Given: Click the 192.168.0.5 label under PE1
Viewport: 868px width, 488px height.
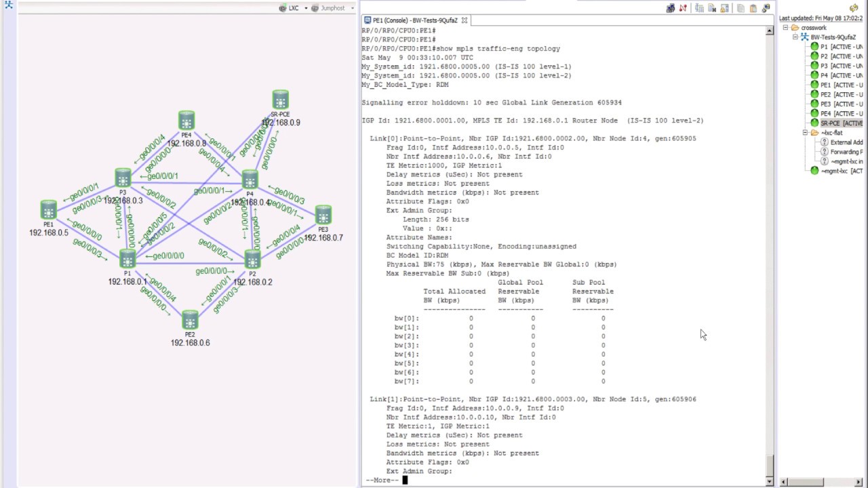Looking at the screenshot, I should (x=49, y=232).
